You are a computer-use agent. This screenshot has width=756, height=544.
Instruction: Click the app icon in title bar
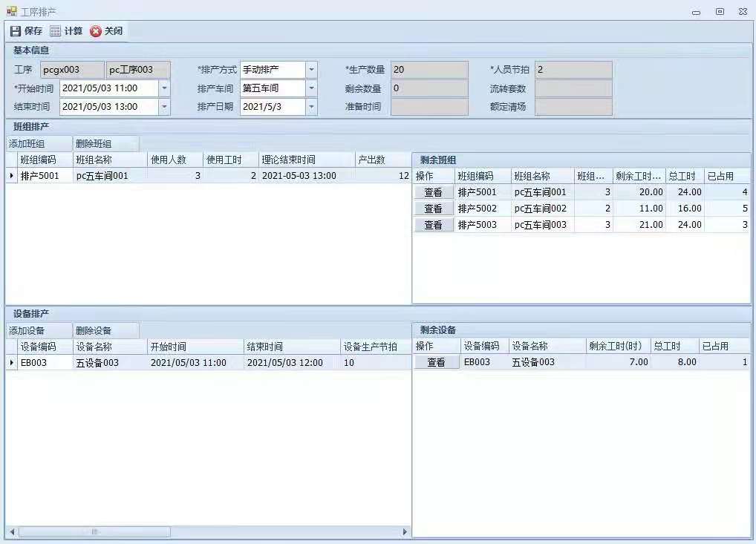[x=11, y=11]
